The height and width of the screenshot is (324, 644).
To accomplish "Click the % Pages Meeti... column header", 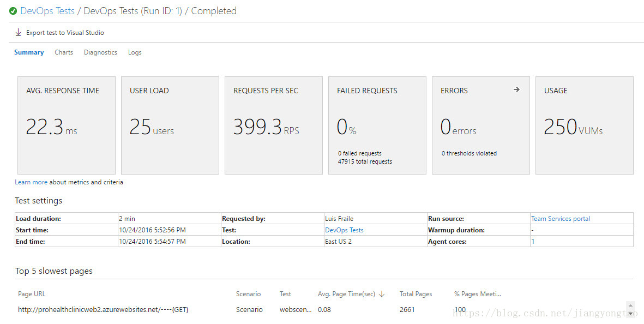I will (477, 294).
